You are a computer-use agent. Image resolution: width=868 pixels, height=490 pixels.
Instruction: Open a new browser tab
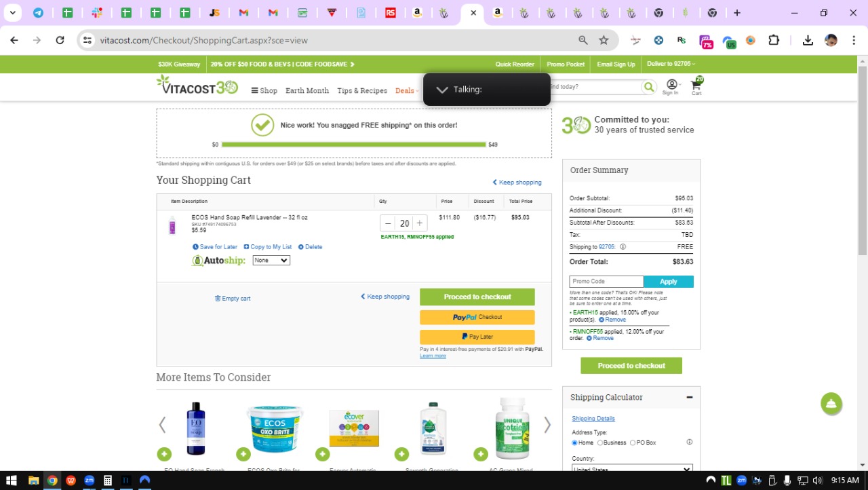click(737, 13)
